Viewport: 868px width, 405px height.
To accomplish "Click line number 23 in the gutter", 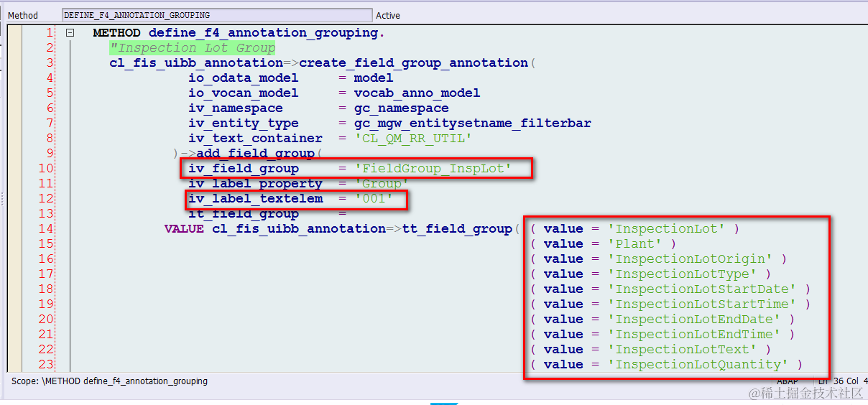I will point(46,365).
